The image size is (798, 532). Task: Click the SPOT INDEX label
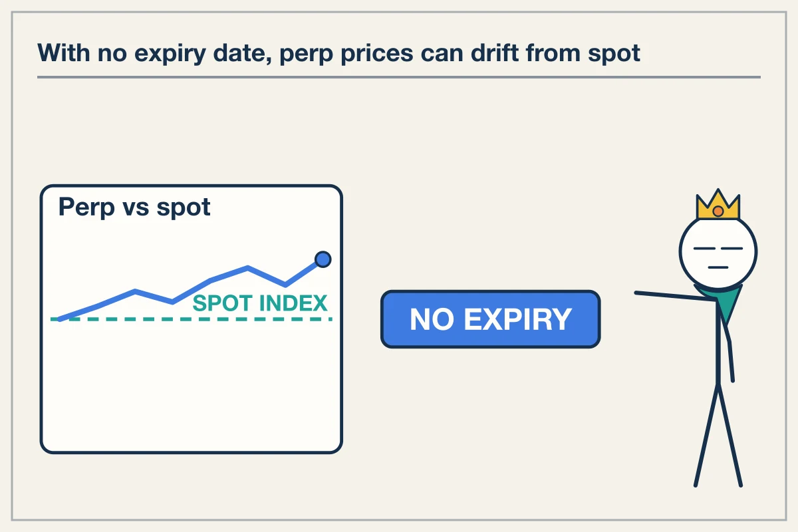coord(260,303)
